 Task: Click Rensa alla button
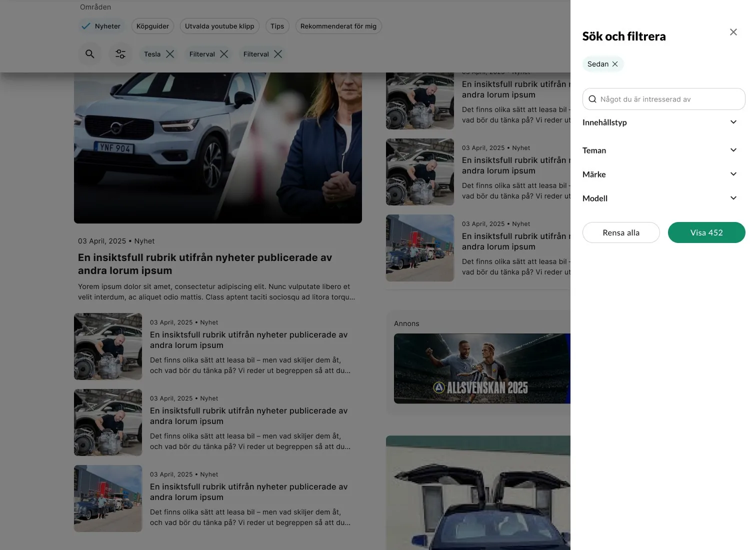click(621, 232)
